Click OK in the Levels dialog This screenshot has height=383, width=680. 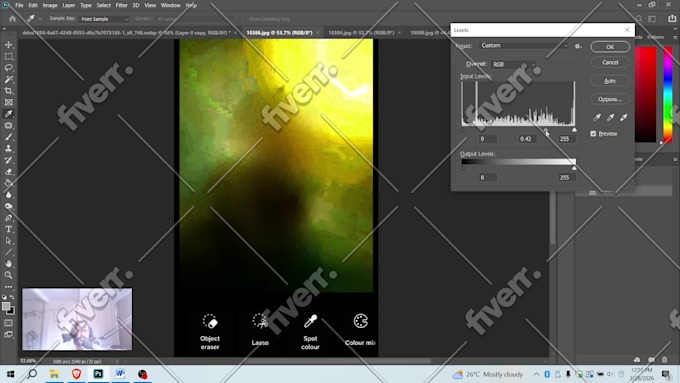pos(610,47)
